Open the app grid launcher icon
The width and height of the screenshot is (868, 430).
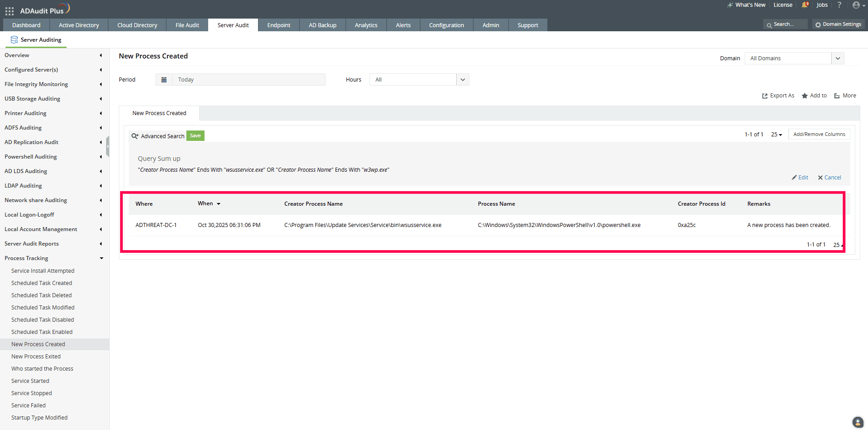tap(10, 11)
